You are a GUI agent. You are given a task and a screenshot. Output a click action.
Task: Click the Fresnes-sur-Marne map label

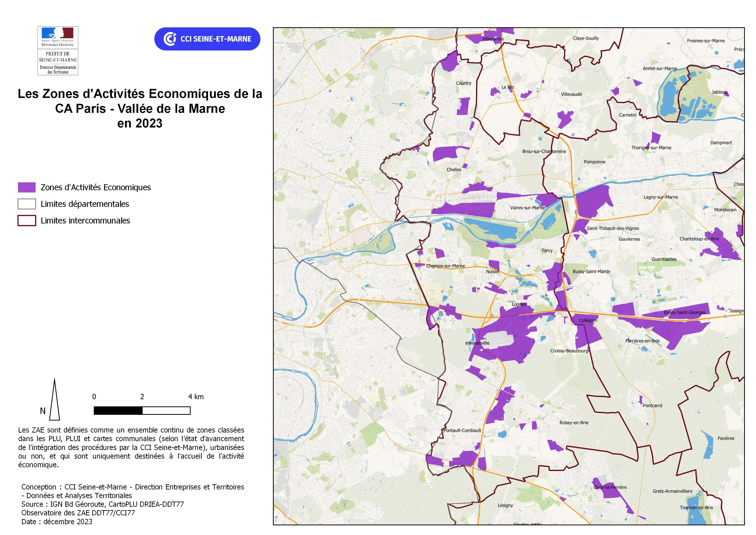(706, 41)
